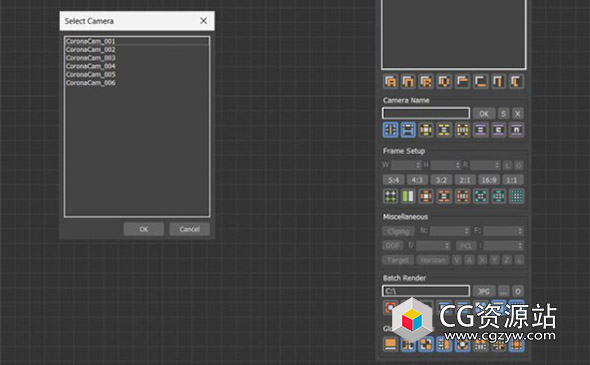
Task: Click the yellow icon with center square
Action: 426,130
